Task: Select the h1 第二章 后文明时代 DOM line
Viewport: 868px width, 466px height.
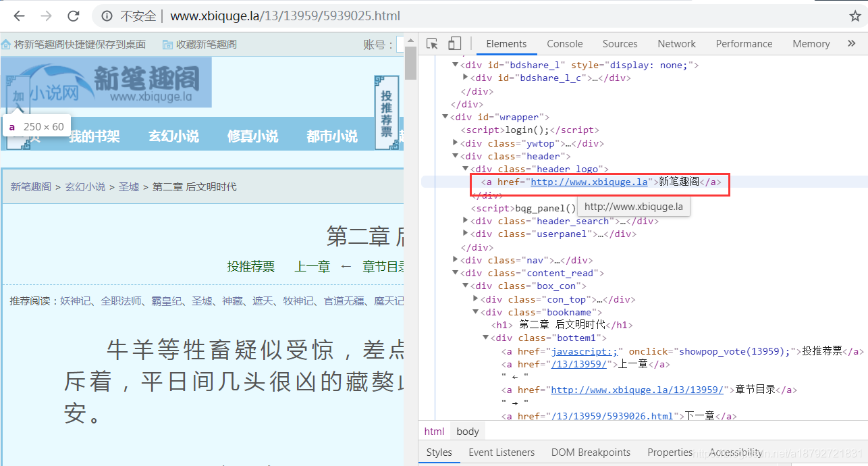Action: [562, 325]
